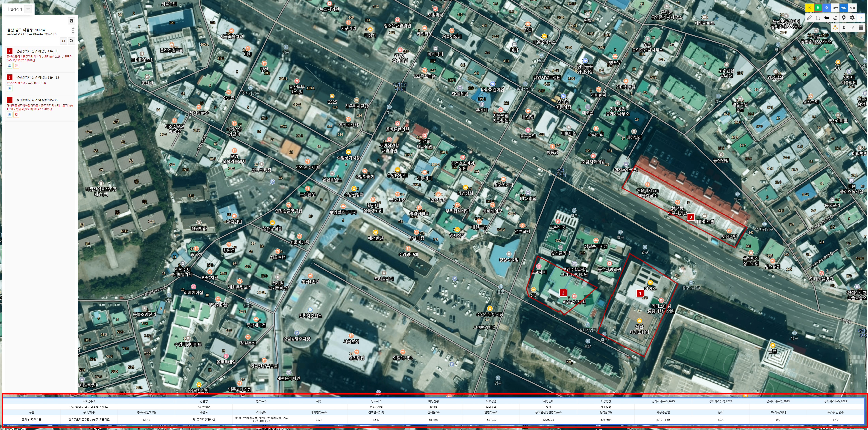The width and height of the screenshot is (868, 430).
Task: Select yellow K map provider swatch
Action: [809, 8]
